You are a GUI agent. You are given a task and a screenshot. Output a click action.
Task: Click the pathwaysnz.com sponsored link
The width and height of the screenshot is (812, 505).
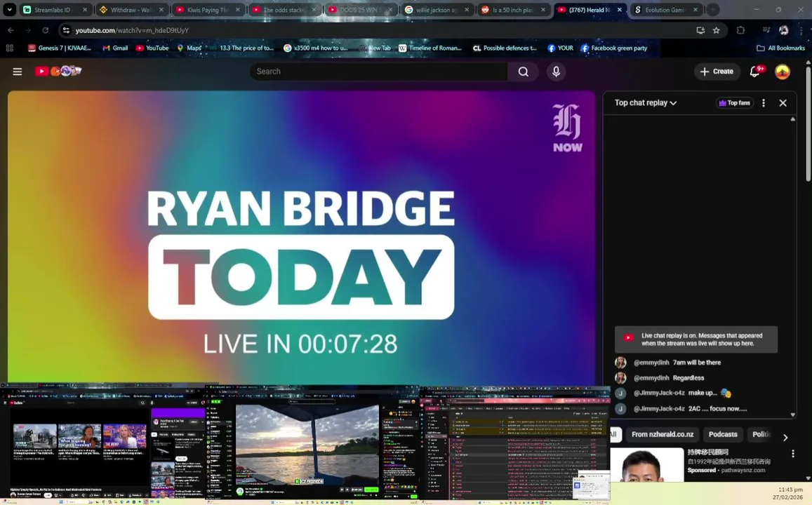pos(743,471)
